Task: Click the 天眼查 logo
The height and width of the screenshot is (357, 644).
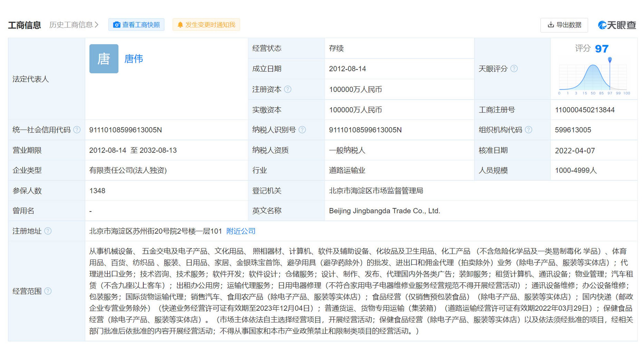Action: point(617,25)
